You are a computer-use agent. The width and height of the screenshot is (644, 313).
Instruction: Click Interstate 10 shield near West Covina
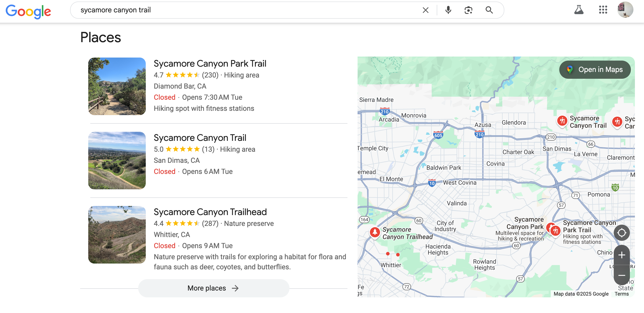[432, 183]
